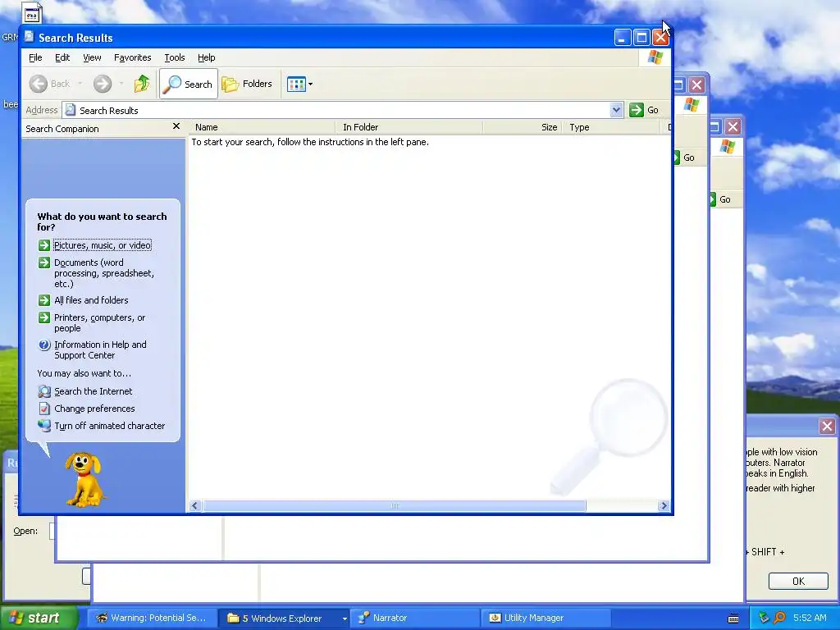Turn off animated character
Screen dimensions: 840x630
(109, 426)
